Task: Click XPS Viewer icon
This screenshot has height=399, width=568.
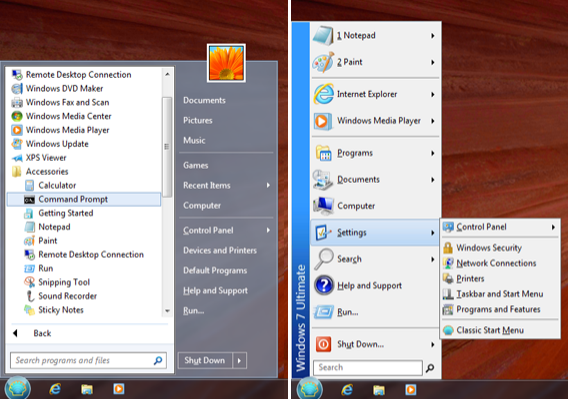Action: coord(17,158)
